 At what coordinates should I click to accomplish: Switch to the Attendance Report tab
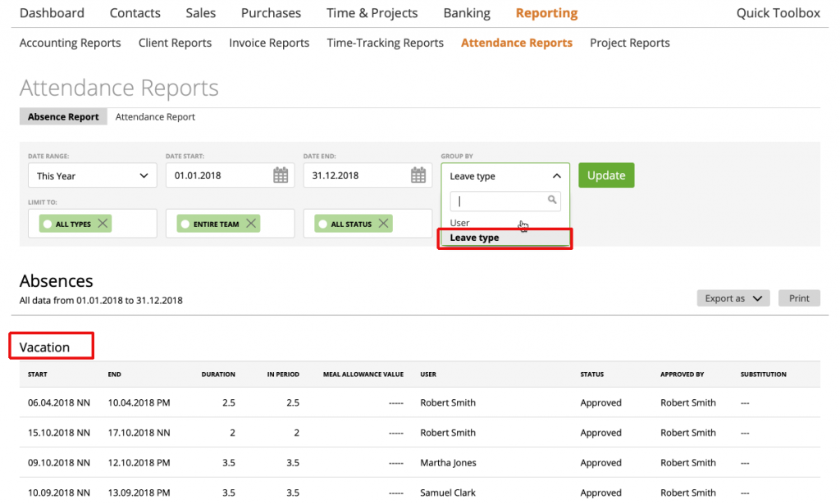click(x=155, y=116)
